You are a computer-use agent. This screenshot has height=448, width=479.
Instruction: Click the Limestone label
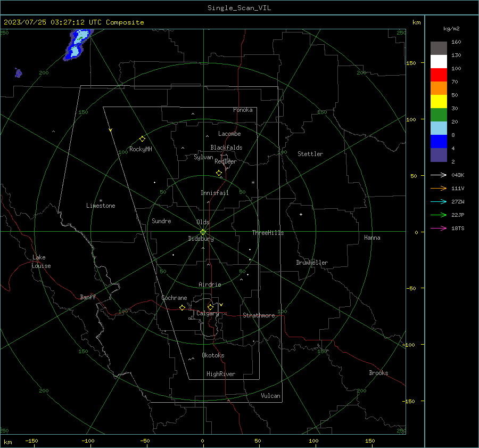tap(101, 206)
